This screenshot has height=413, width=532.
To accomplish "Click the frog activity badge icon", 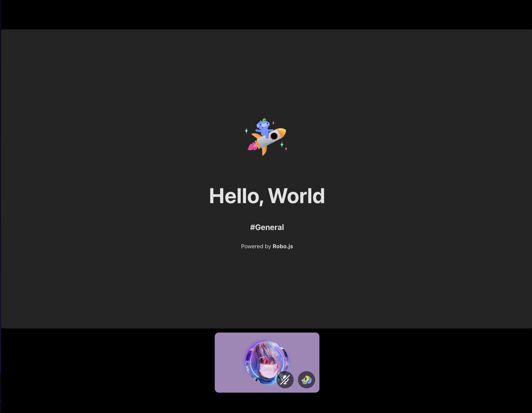I will click(306, 380).
